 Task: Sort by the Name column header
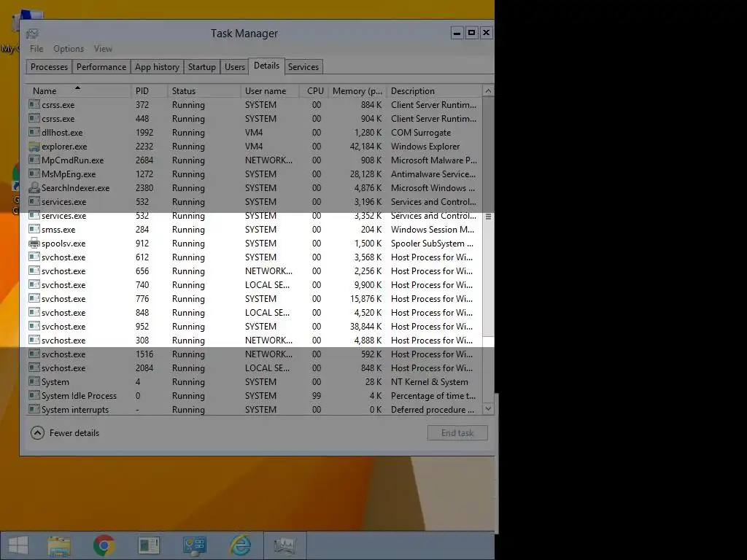[x=78, y=91]
